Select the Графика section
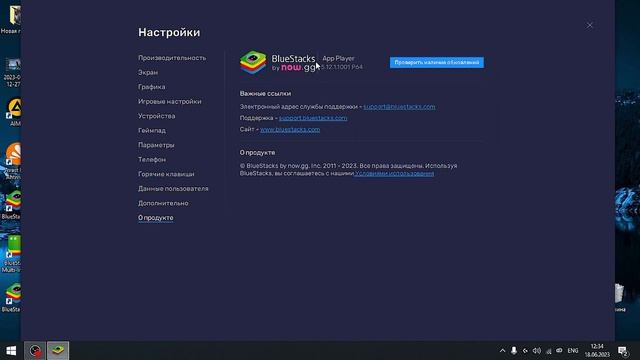 tap(151, 87)
